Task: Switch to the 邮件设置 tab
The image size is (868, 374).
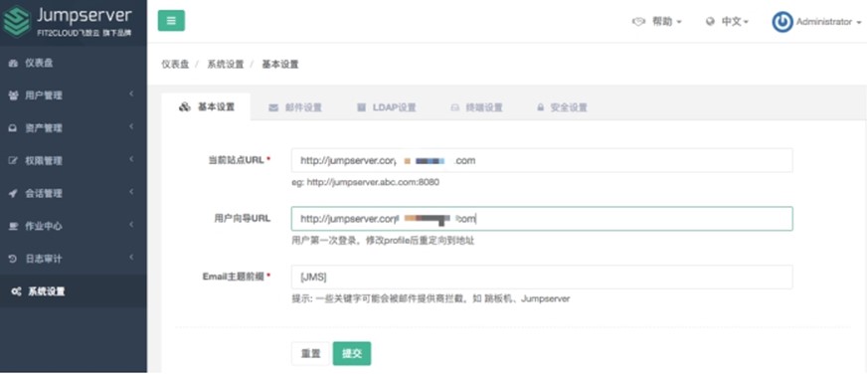Action: [295, 107]
